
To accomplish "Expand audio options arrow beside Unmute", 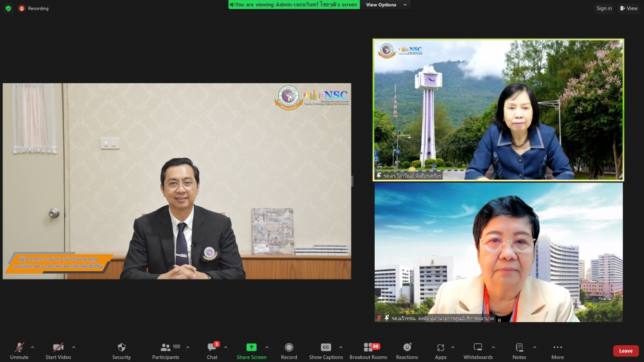I will click(x=33, y=347).
